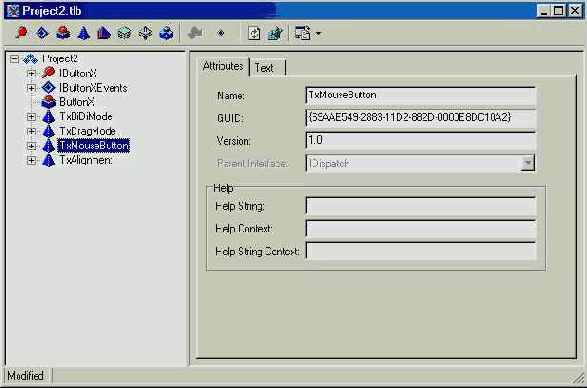
Task: Select the ButtonX coclass in the tree
Action: coord(77,102)
